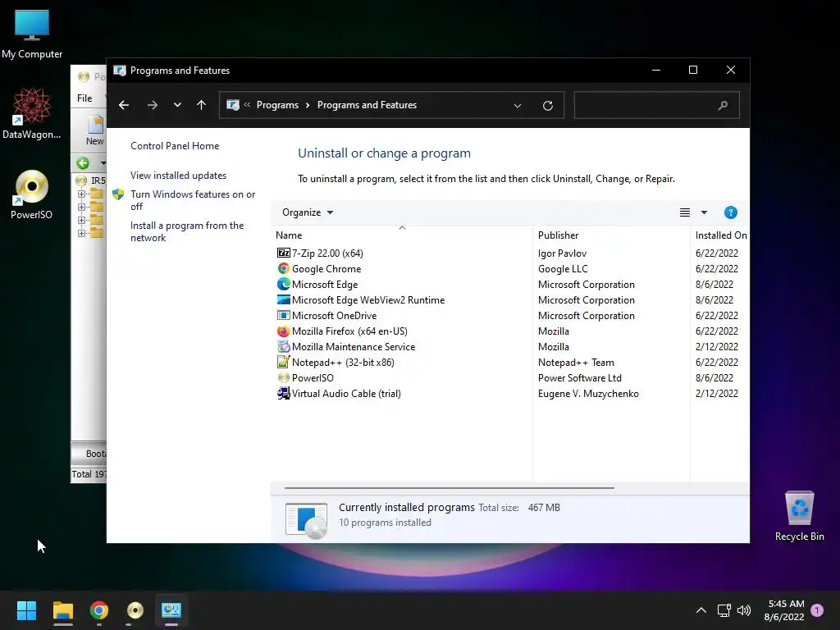
Task: Sort by Installed On column header
Action: click(720, 235)
